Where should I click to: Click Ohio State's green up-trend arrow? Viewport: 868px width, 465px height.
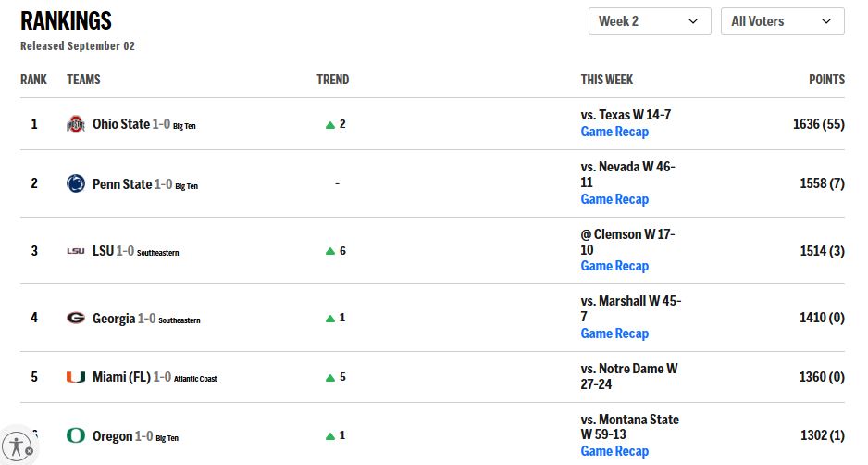pos(330,125)
